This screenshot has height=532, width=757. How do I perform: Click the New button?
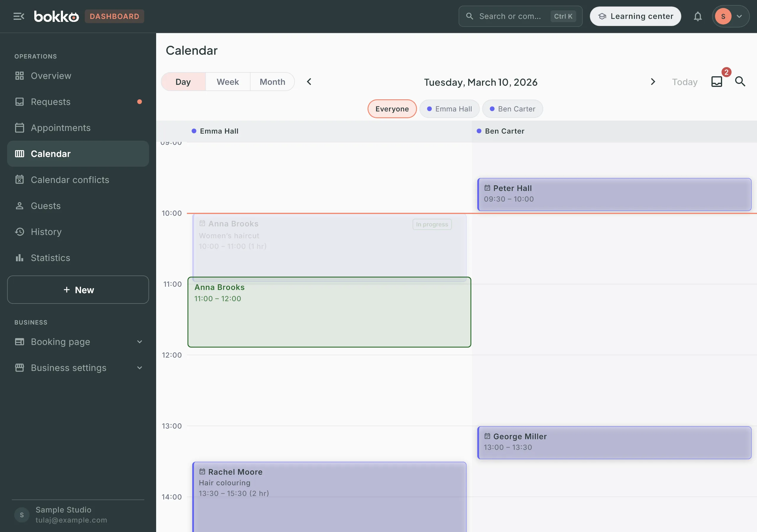point(78,290)
